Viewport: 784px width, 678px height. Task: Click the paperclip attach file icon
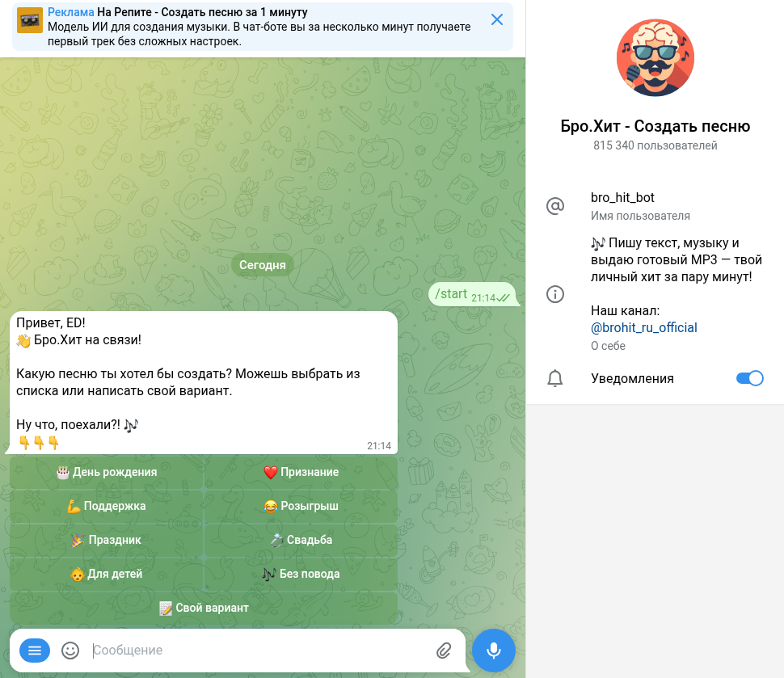coord(444,650)
